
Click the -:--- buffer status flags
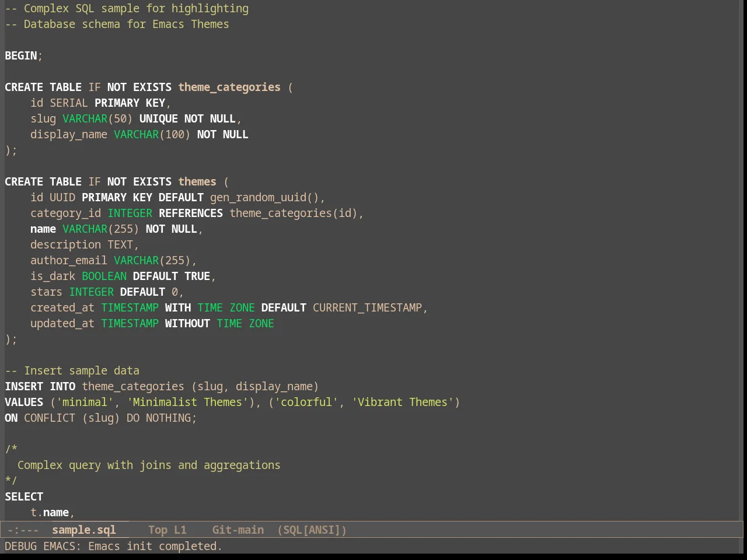tap(23, 530)
